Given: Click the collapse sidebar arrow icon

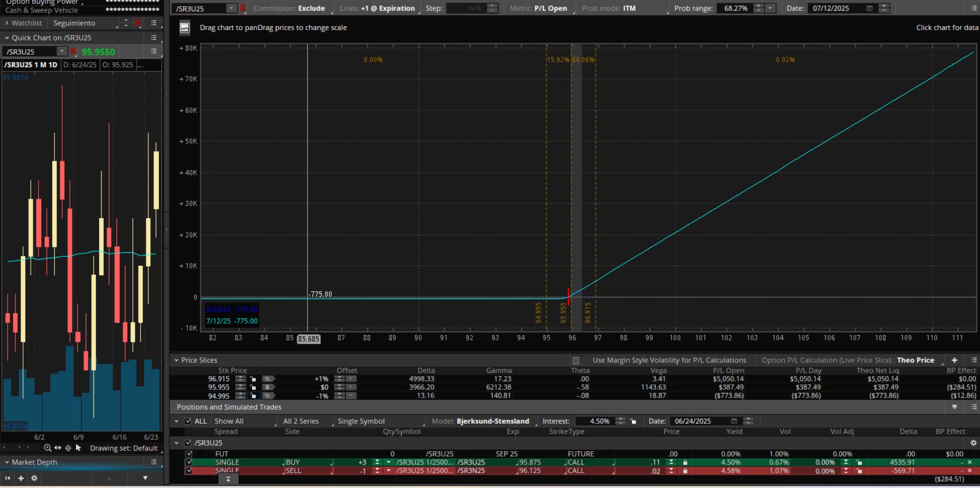Looking at the screenshot, I should 7,478.
